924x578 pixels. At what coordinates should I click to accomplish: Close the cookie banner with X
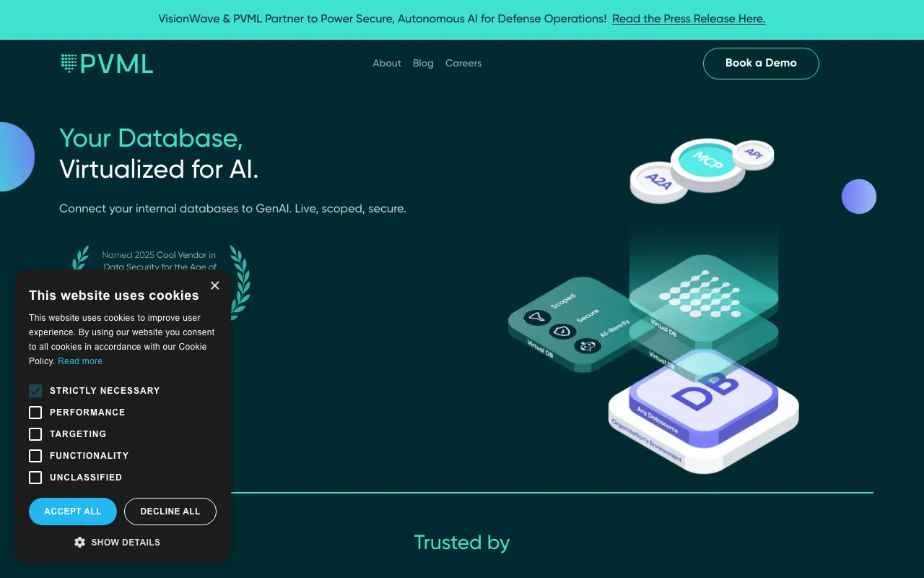tap(214, 285)
